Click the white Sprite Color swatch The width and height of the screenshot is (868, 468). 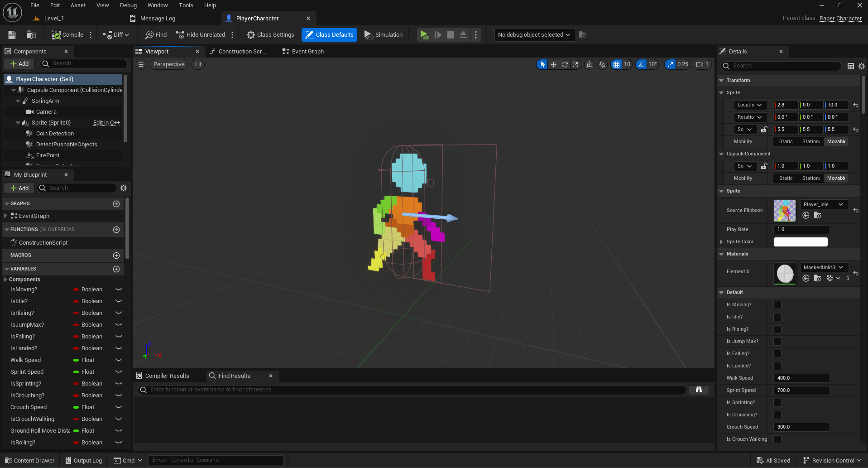800,242
